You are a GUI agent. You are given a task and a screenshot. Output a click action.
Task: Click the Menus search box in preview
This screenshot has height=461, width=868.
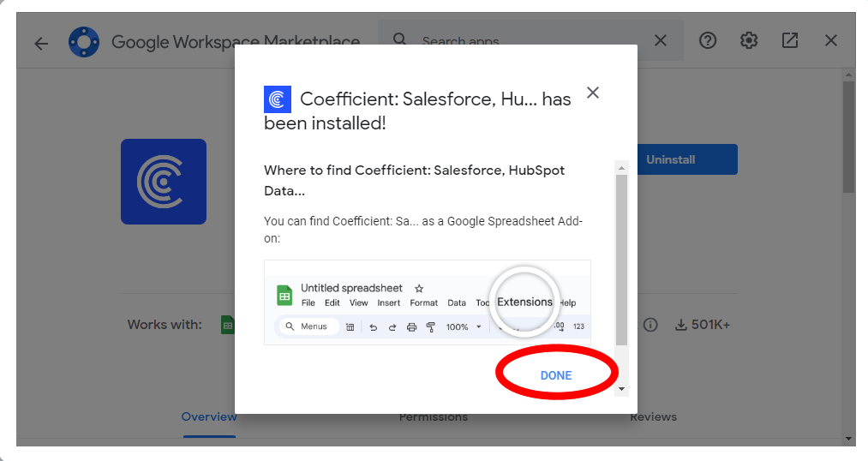click(x=308, y=326)
